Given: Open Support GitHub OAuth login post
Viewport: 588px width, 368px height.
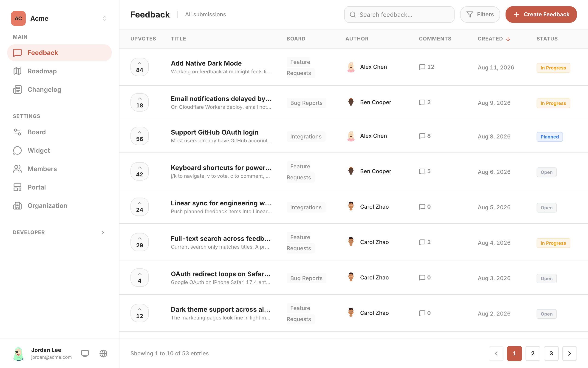Looking at the screenshot, I should [x=215, y=132].
